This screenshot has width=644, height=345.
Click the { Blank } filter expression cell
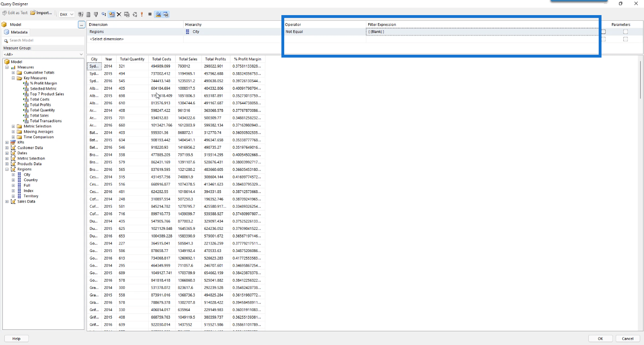click(482, 32)
